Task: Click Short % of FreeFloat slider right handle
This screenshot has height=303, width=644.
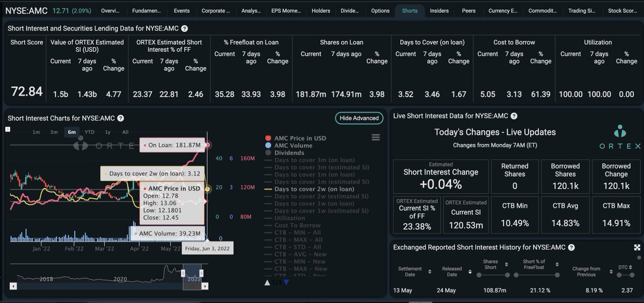Action: [557, 275]
